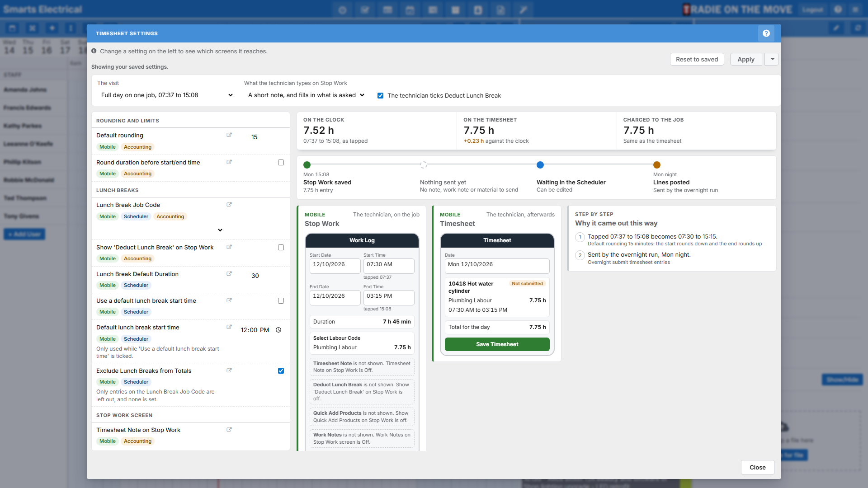The height and width of the screenshot is (488, 868).
Task: Click the Mobile tag under Timesheet Note on Stop Work
Action: coord(108,441)
